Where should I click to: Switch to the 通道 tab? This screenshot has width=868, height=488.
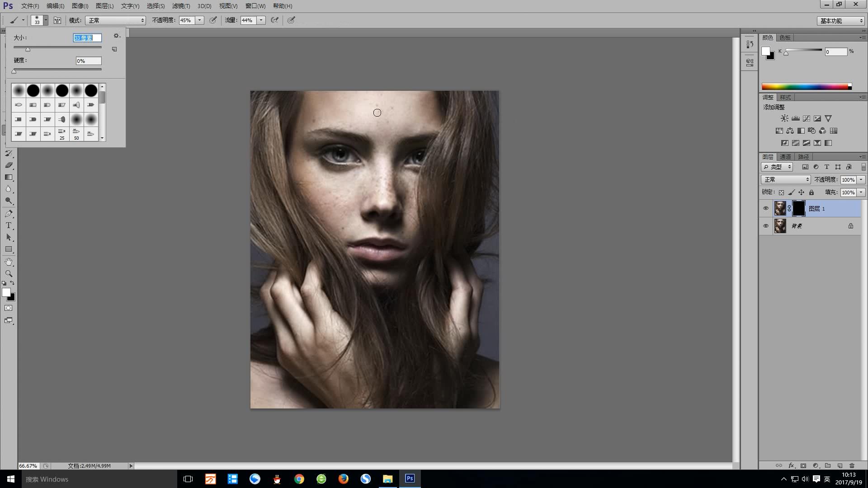pos(785,157)
